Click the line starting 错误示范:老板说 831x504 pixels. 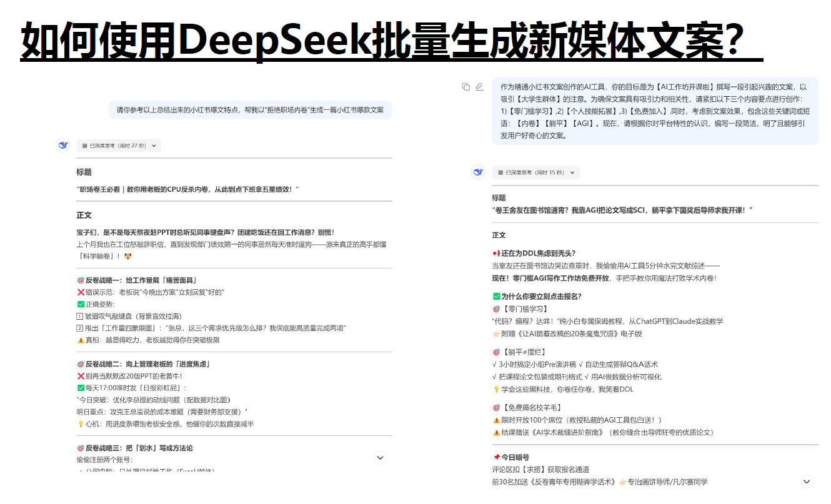pos(151,292)
